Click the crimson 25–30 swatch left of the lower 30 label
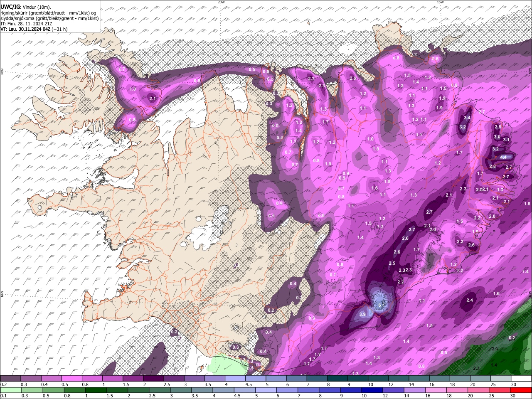 pyautogui.click(x=499, y=390)
